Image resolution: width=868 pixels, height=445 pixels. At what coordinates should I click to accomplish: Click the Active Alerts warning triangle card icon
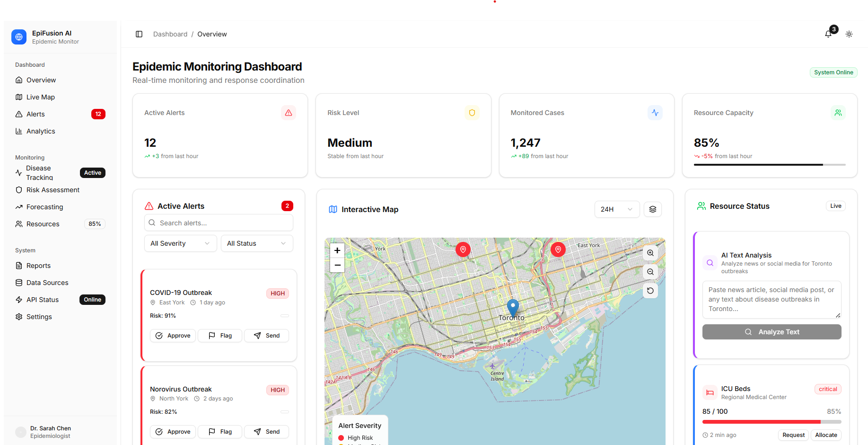pyautogui.click(x=289, y=113)
